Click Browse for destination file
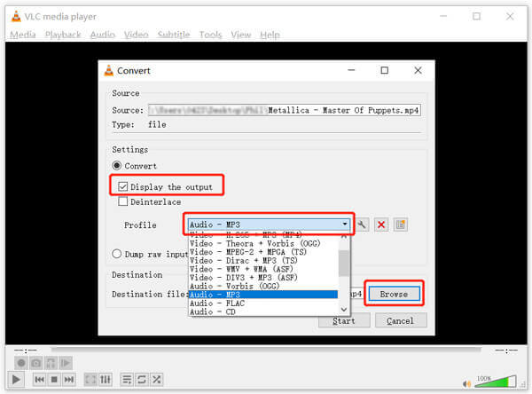This screenshot has height=394, width=532. pos(394,294)
